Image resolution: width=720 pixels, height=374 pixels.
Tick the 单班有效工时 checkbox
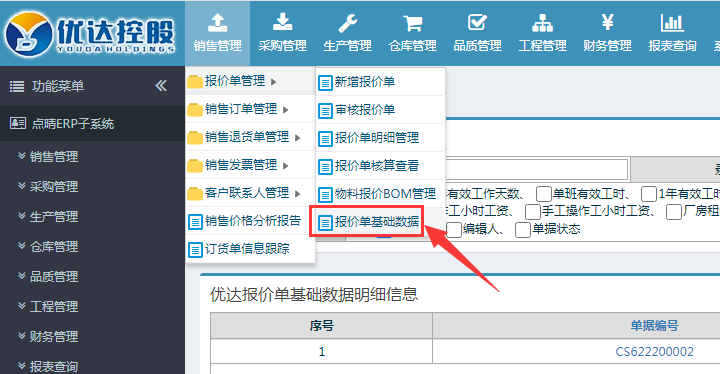(x=544, y=194)
